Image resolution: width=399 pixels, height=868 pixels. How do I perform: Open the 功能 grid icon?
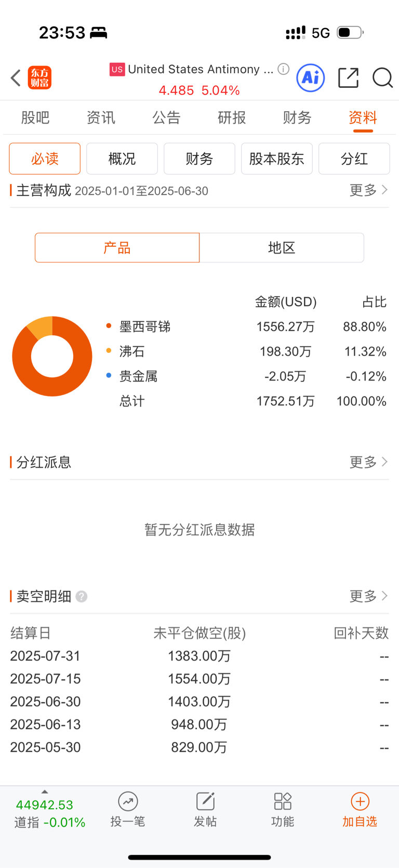point(283,801)
